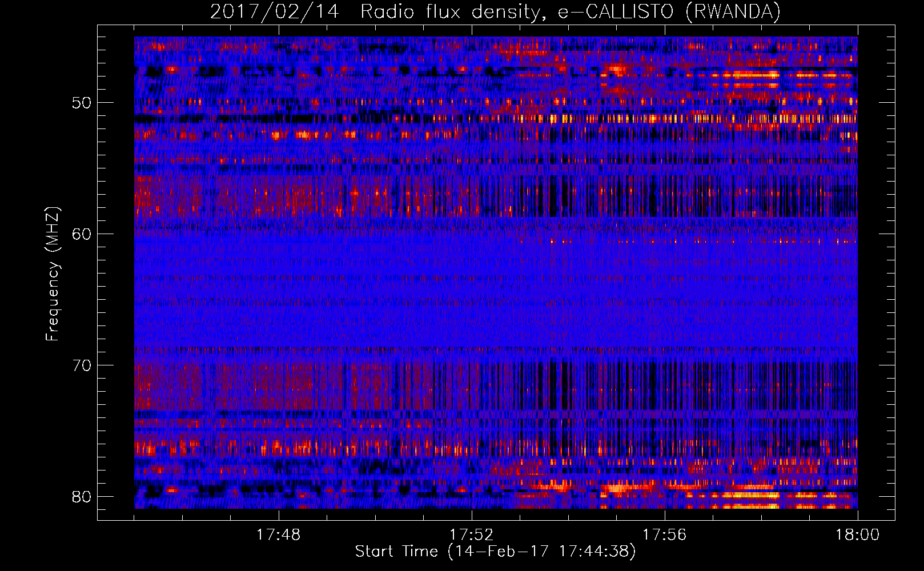The image size is (924, 571).
Task: Select the 'Frequency (MHZ)' y-axis label
Action: click(53, 274)
